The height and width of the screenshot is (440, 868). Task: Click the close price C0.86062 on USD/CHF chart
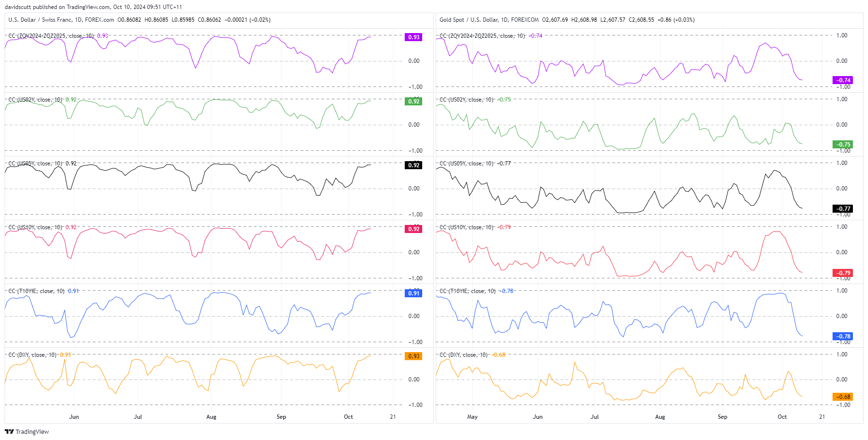209,20
